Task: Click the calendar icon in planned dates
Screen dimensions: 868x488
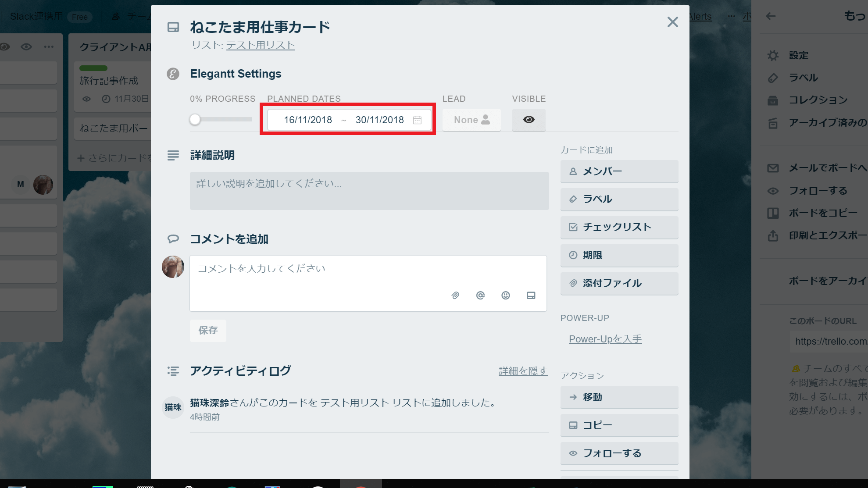Action: click(417, 120)
